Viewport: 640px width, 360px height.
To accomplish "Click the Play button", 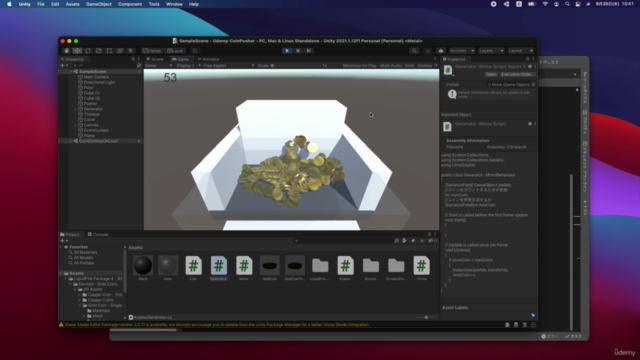I will click(287, 51).
